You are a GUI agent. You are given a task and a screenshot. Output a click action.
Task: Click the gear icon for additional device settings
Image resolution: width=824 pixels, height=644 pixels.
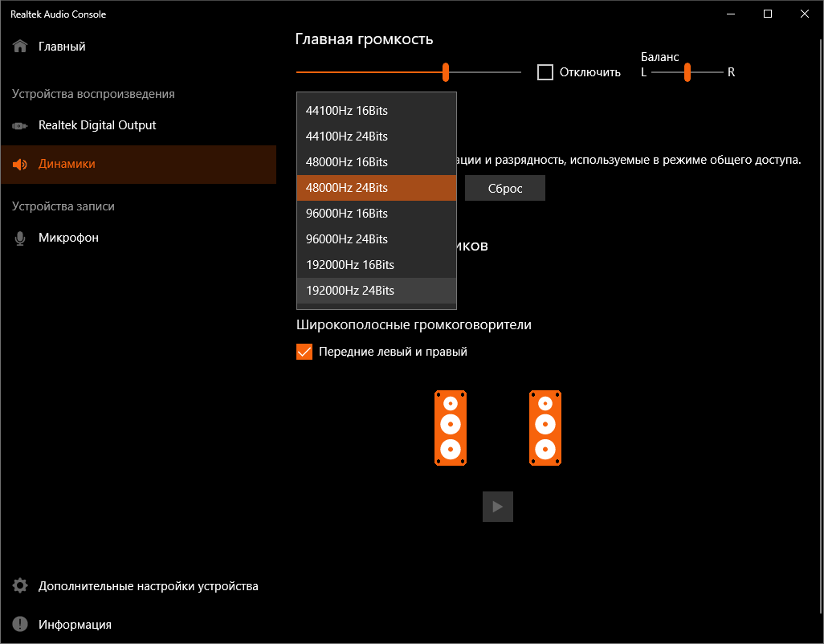click(x=20, y=586)
